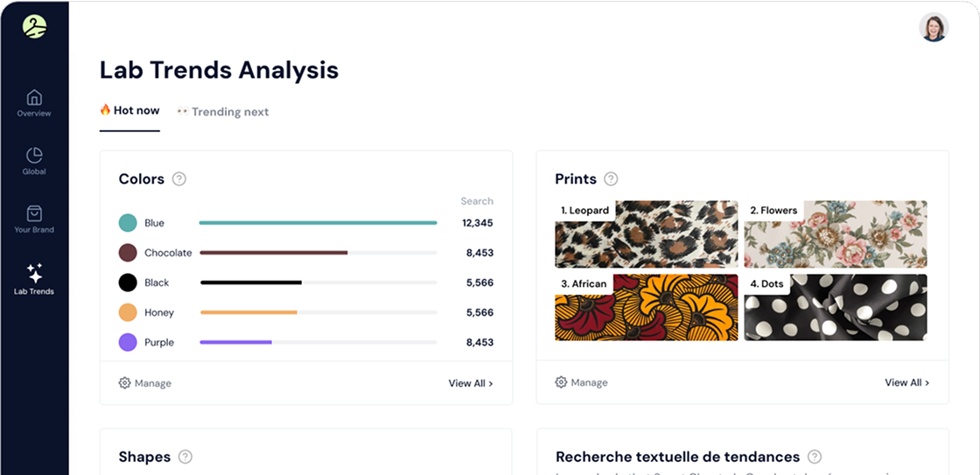This screenshot has width=980, height=475.
Task: Click Manage text in the Colors card
Action: [153, 383]
